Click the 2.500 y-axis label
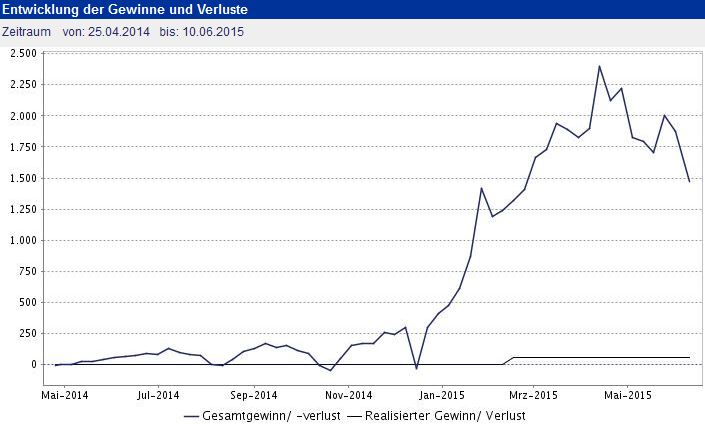 pyautogui.click(x=23, y=54)
